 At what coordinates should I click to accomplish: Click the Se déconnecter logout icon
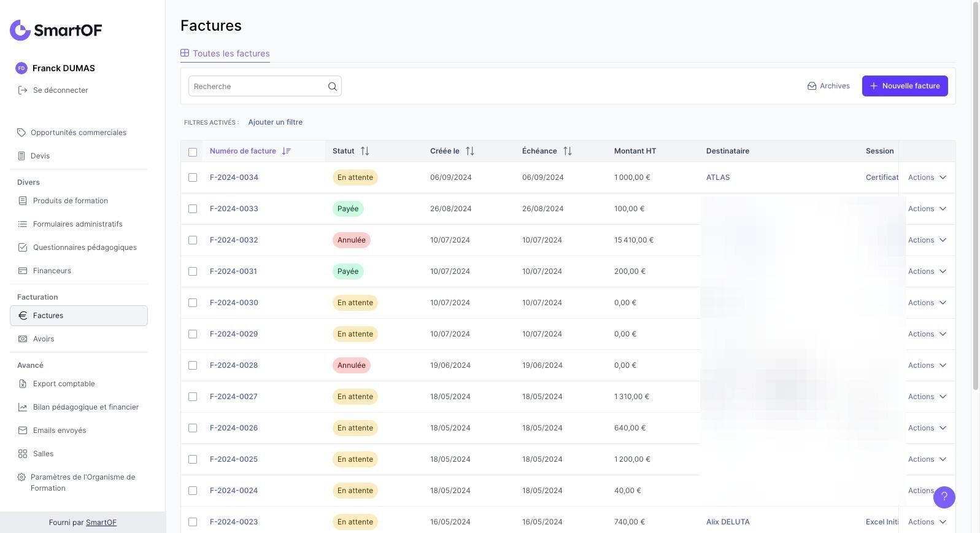click(23, 90)
